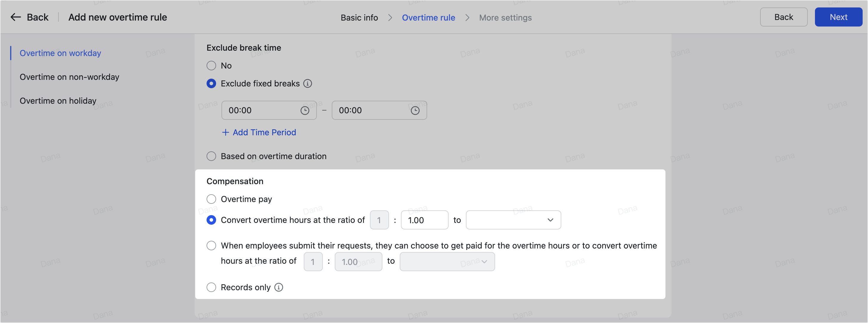868x323 pixels.
Task: Select the No option under Exclude break time
Action: pyautogui.click(x=211, y=65)
